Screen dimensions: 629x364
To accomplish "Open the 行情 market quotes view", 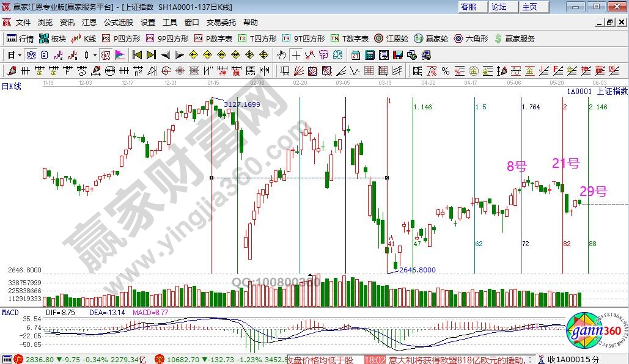I will [20, 38].
